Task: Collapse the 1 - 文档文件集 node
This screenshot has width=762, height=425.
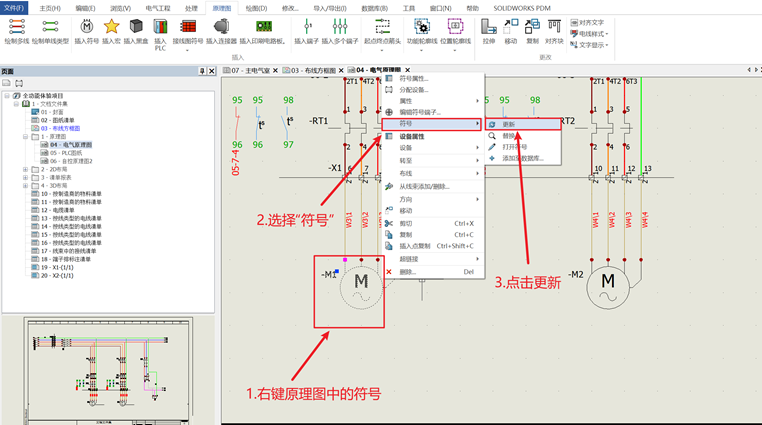Action: [x=17, y=104]
